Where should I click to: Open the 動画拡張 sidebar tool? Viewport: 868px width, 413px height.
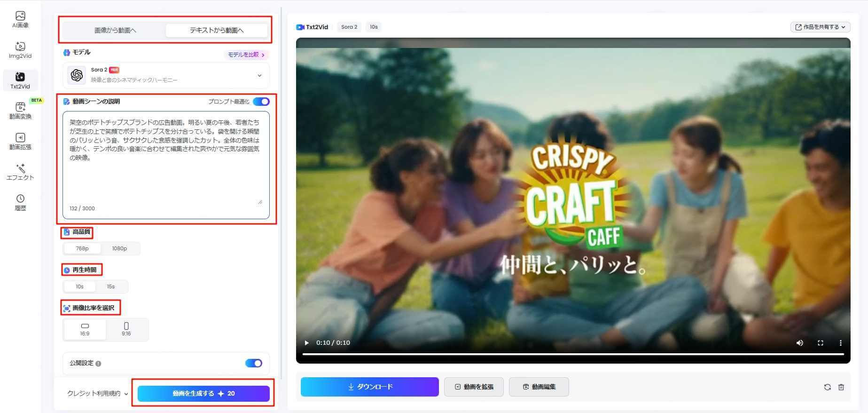tap(20, 141)
